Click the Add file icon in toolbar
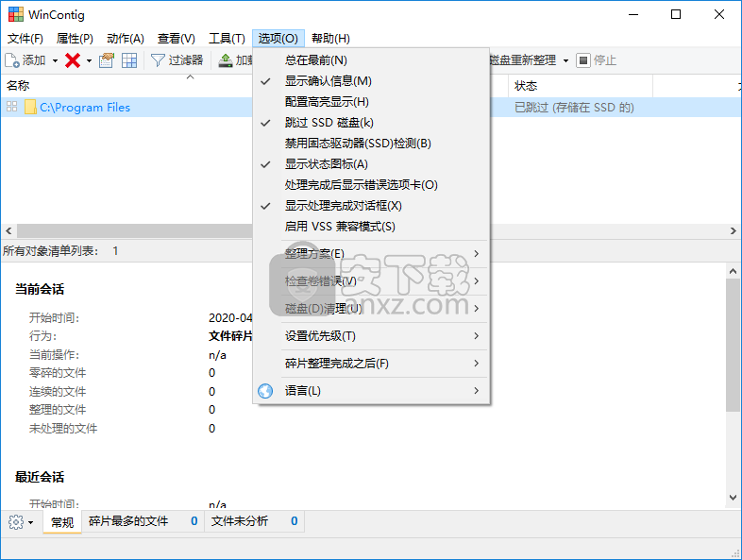This screenshot has width=742, height=560. pyautogui.click(x=12, y=60)
